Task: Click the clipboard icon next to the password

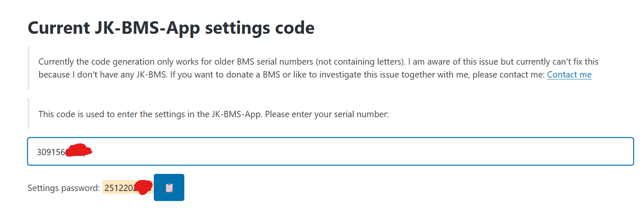Action: click(x=169, y=188)
